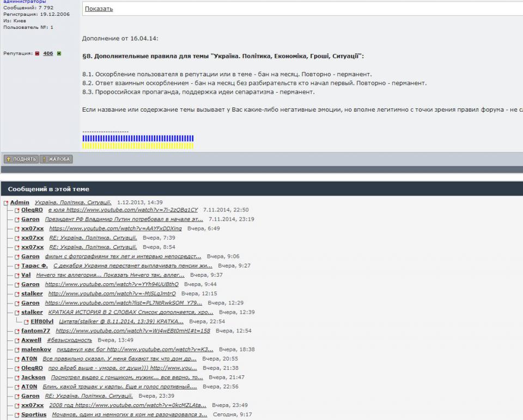The width and height of the screenshot is (523, 420).
Task: Click the post icon next to malenkov
Action: 17,349
